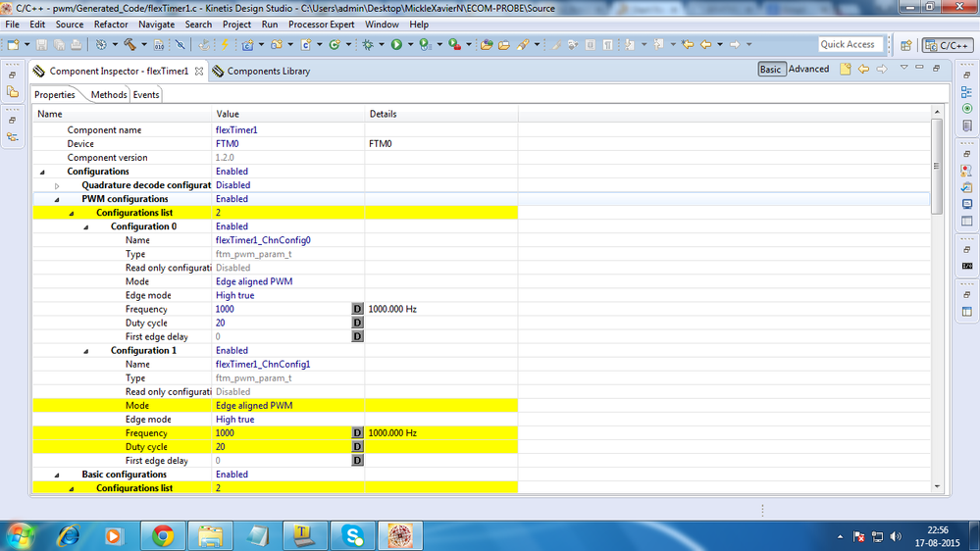Click the Search flashlight toolbar icon
Viewport: 980px width, 551px height.
point(523,44)
